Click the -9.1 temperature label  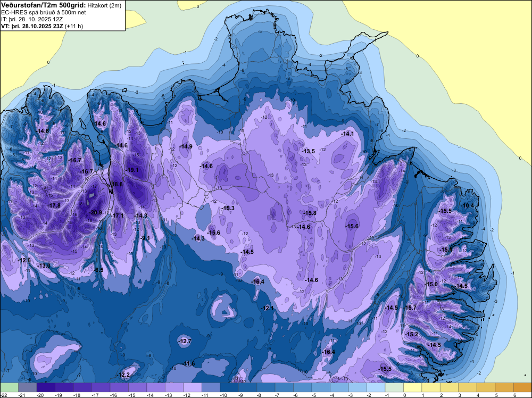click(145, 238)
